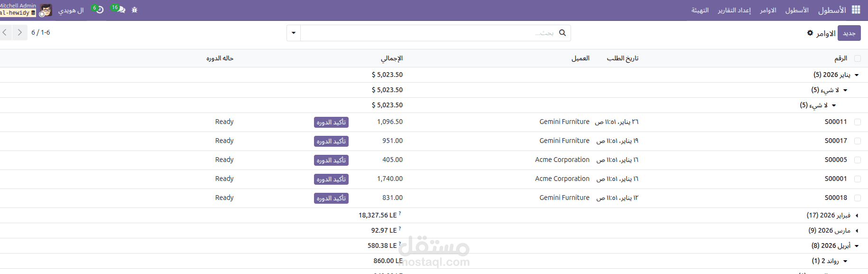Click the 92.97 LE group total
Screen dimensions: 868x274
pos(384,230)
